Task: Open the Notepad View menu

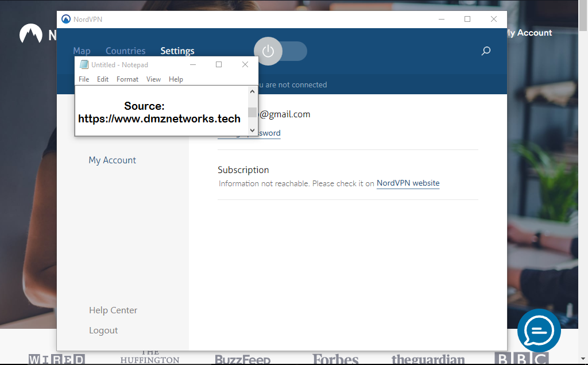Action: pyautogui.click(x=153, y=79)
